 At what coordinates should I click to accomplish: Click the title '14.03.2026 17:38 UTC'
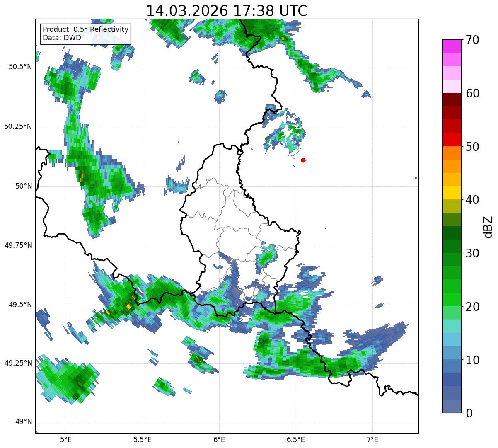(227, 11)
